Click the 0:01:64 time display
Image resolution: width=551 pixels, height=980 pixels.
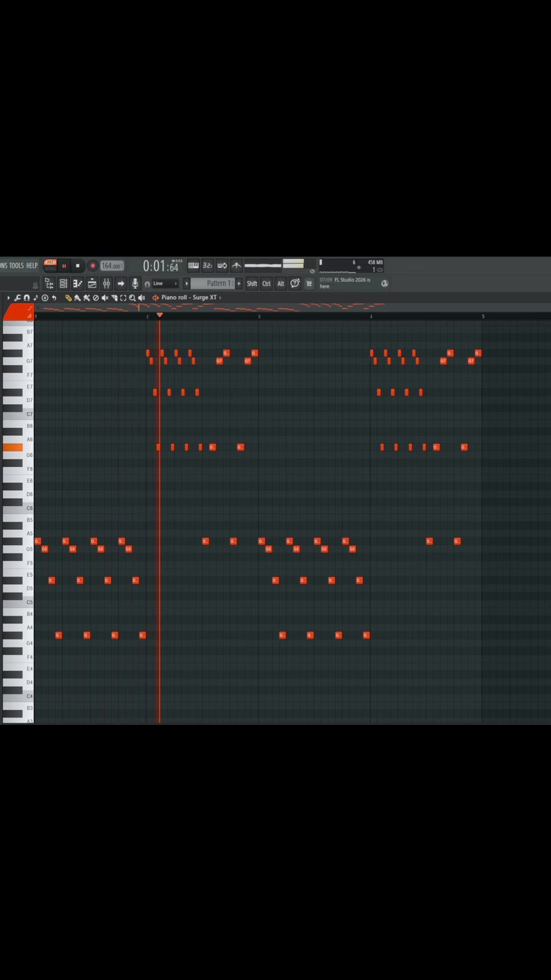click(x=161, y=266)
